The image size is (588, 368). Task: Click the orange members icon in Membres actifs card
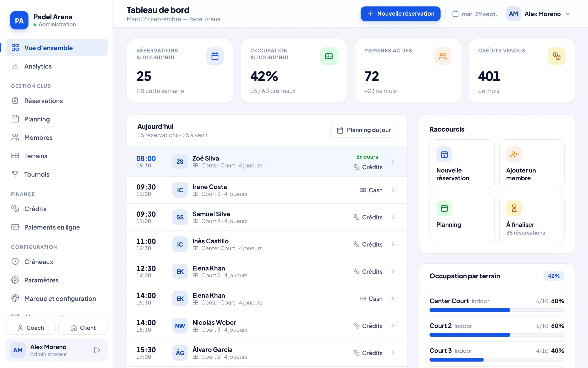tap(443, 56)
